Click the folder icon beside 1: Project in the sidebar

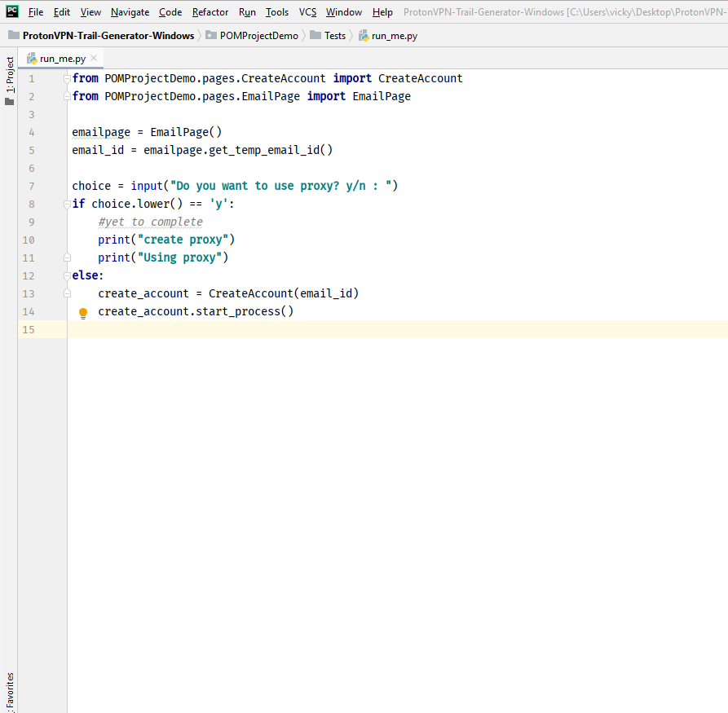click(x=10, y=102)
